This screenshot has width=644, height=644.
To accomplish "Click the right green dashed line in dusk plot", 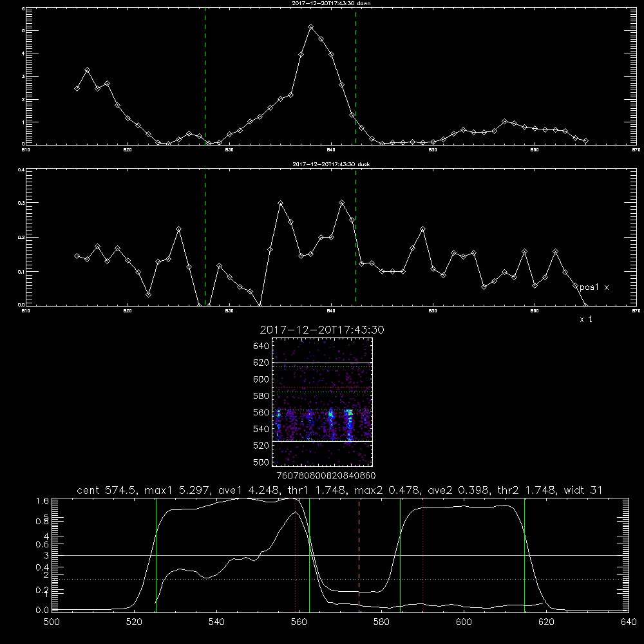I will [355, 237].
